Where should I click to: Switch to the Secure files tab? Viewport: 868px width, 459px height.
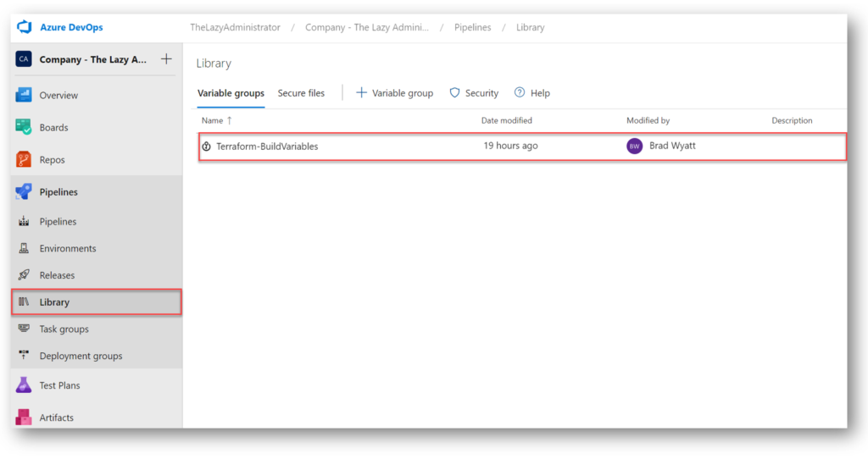[301, 93]
